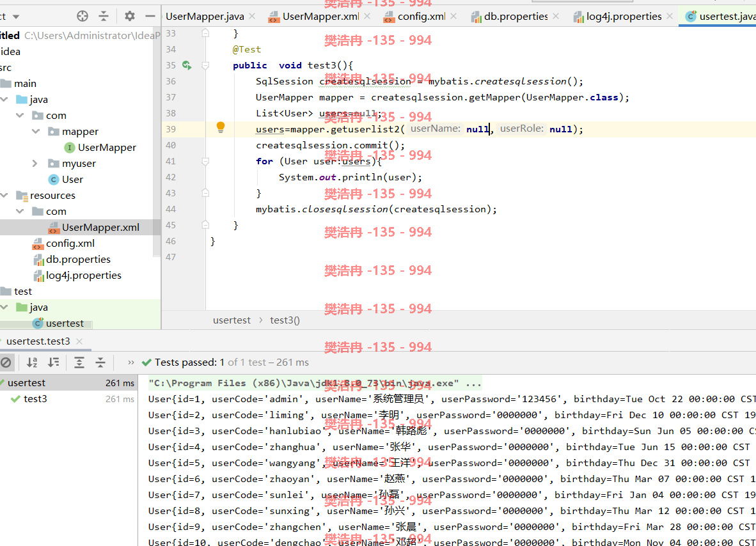
Task: Expand all test results in Run toolbar
Action: 79,363
